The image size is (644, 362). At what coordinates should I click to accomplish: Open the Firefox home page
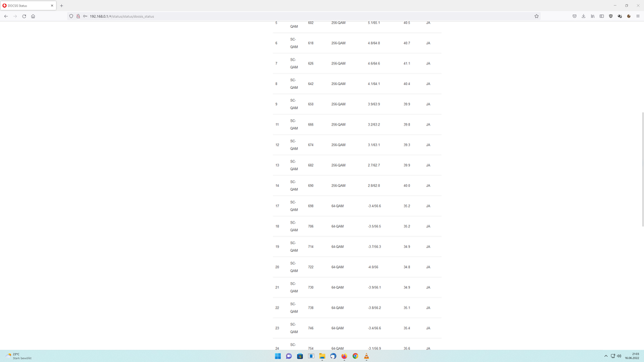click(x=33, y=16)
